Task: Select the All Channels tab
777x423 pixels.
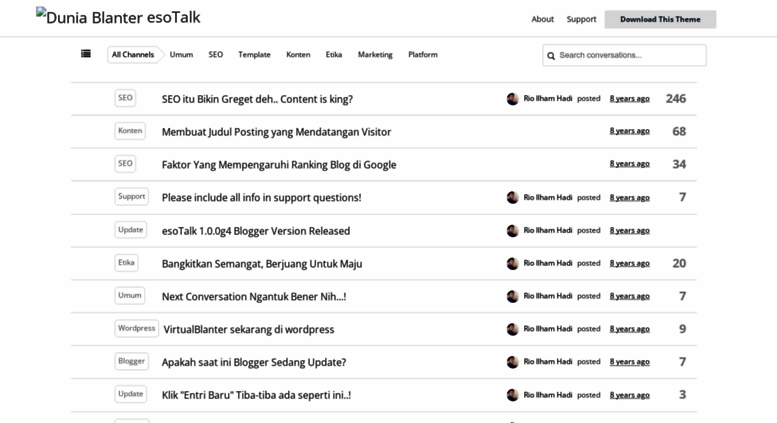Action: (x=133, y=54)
